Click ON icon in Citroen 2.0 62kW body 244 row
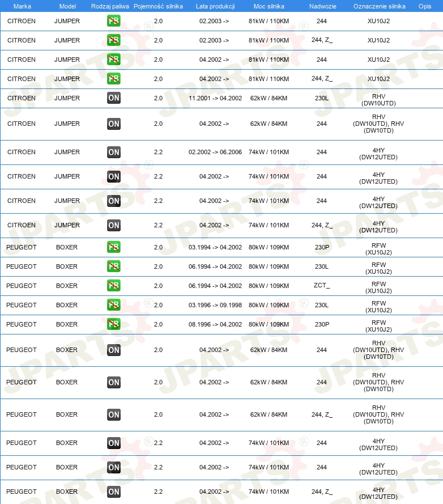This screenshot has height=504, width=443. pyautogui.click(x=114, y=124)
